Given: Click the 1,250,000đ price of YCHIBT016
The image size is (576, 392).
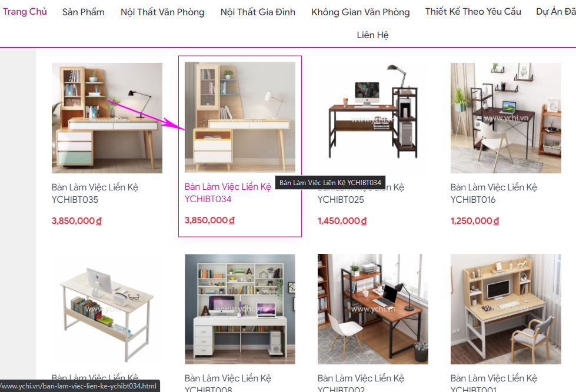Looking at the screenshot, I should (x=475, y=220).
